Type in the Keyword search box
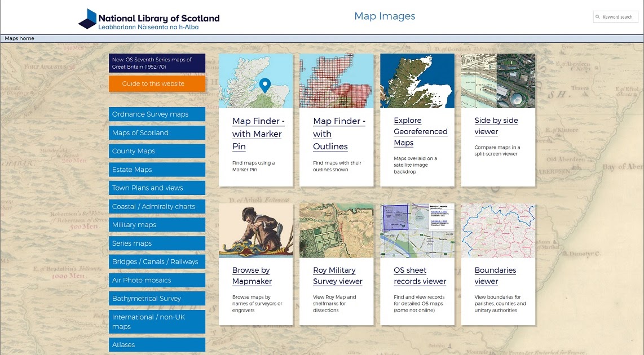The height and width of the screenshot is (355, 644). tap(617, 16)
